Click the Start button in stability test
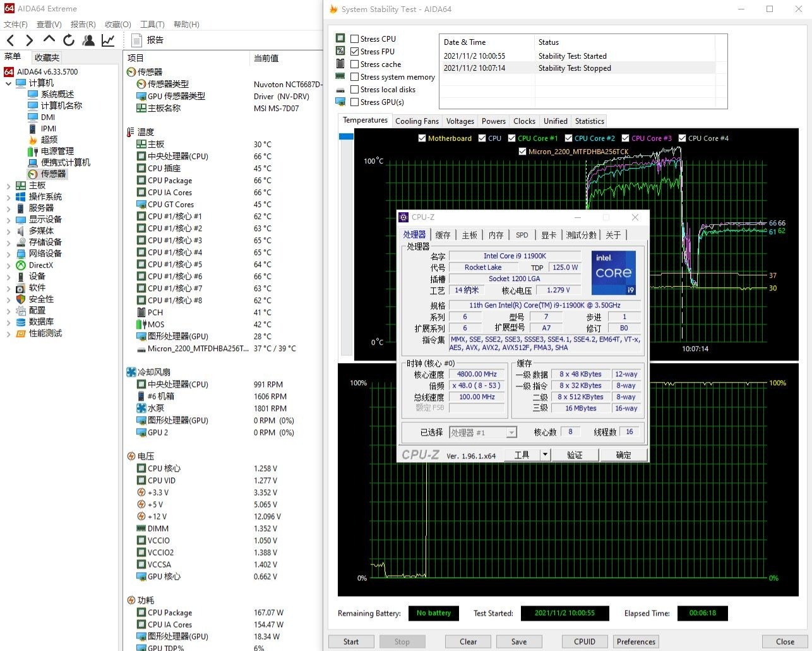This screenshot has height=651, width=812. pyautogui.click(x=351, y=642)
